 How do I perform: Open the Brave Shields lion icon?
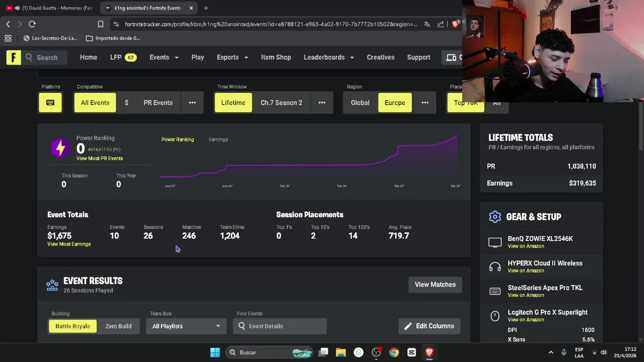coord(455,24)
